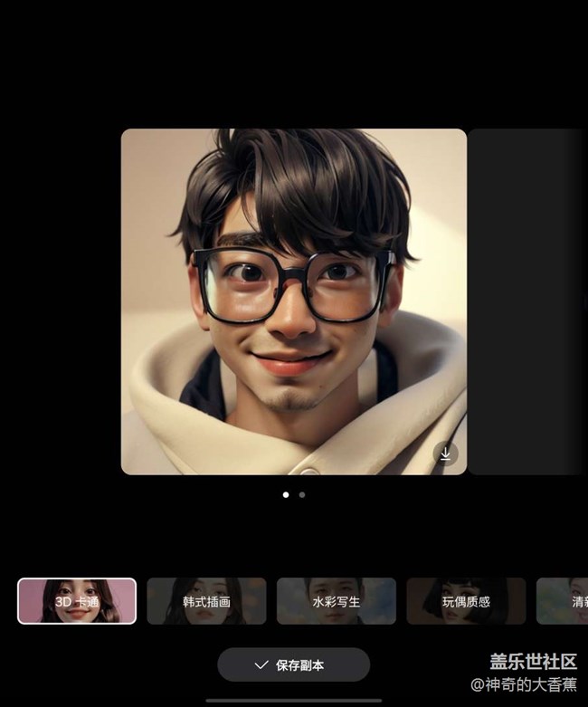Image resolution: width=588 pixels, height=707 pixels.
Task: Apply the 玩偶质感 style
Action: click(466, 601)
